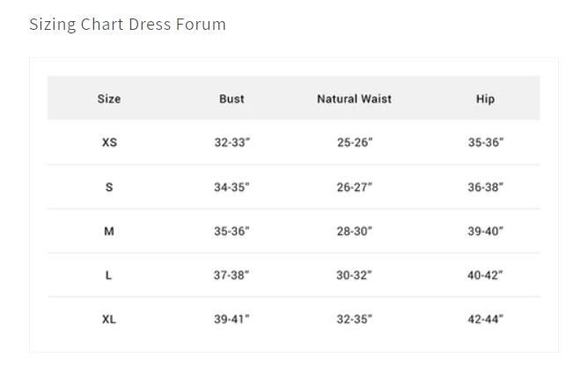Select the Bust column header
588x371 pixels.
(x=232, y=99)
